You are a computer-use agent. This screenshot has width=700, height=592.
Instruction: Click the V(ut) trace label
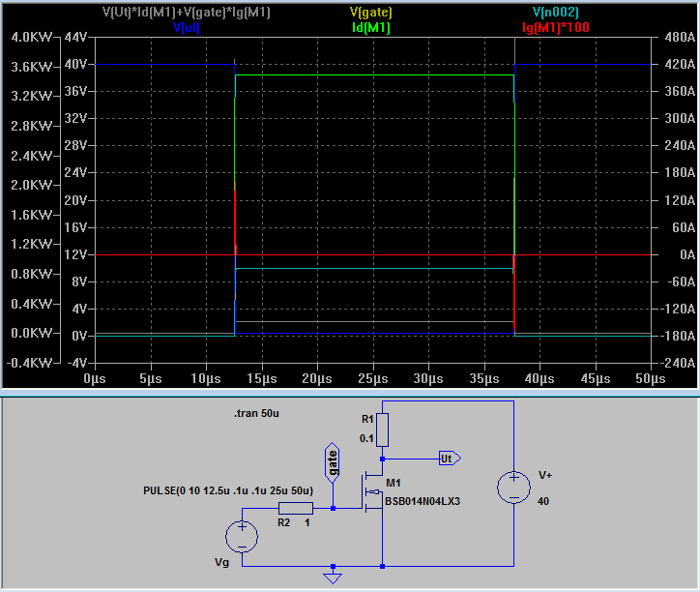point(187,28)
